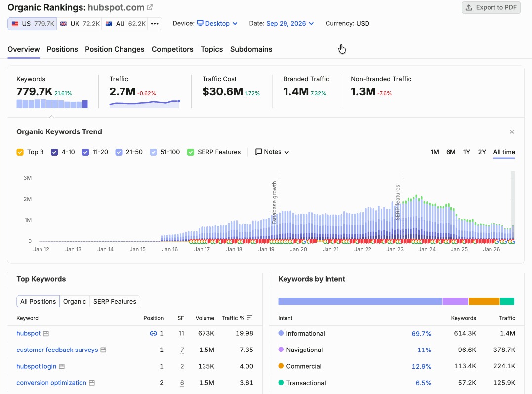The height and width of the screenshot is (394, 532).
Task: Toggle the 4-10 positions checkbox
Action: tap(54, 152)
